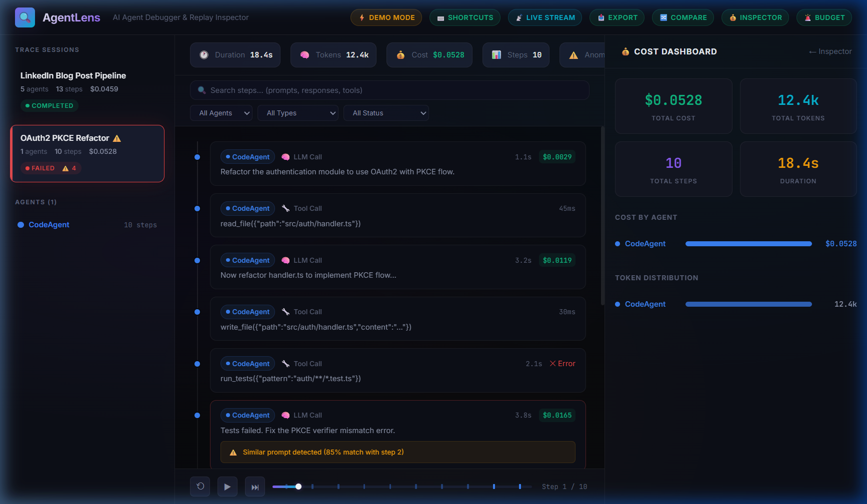The width and height of the screenshot is (867, 504).
Task: Click the Total Tokens card
Action: click(x=798, y=106)
